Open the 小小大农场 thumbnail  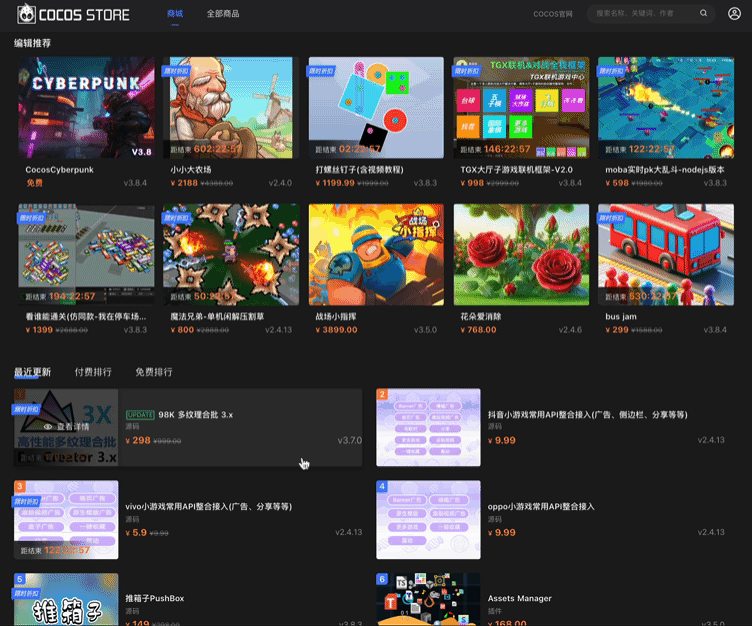(x=231, y=107)
